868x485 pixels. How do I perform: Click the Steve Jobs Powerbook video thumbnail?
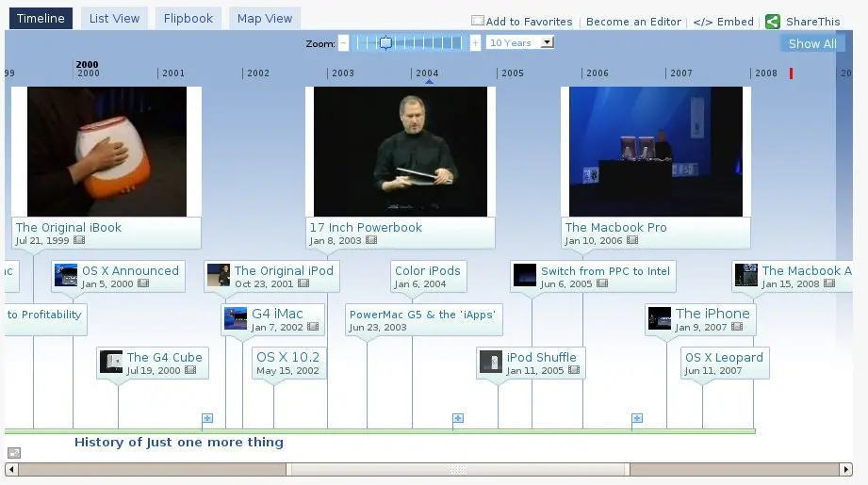click(x=401, y=152)
